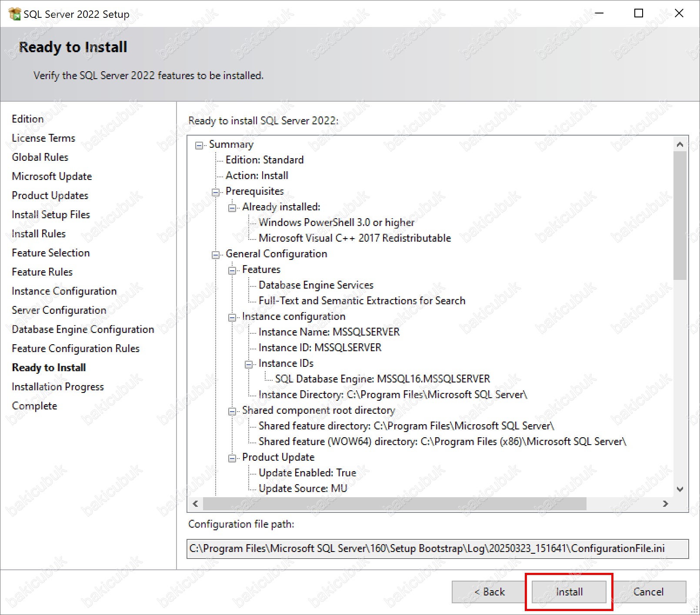The height and width of the screenshot is (615, 700).
Task: Click the scroll up arrow of summary tree
Action: 680,144
